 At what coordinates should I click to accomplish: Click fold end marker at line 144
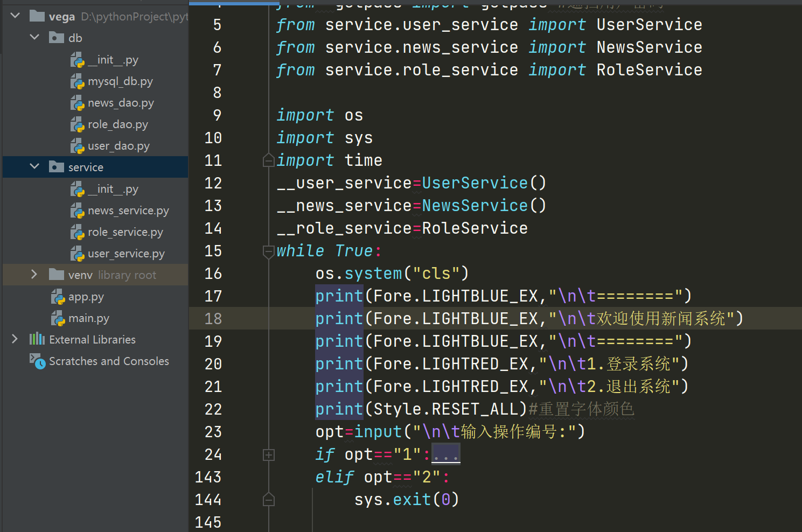click(x=269, y=500)
